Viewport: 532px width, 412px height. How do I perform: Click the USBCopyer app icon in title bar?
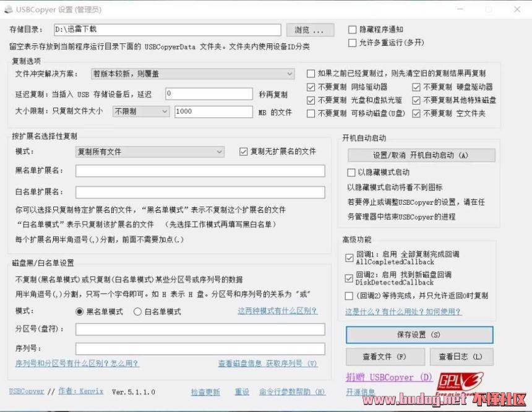pyautogui.click(x=9, y=9)
